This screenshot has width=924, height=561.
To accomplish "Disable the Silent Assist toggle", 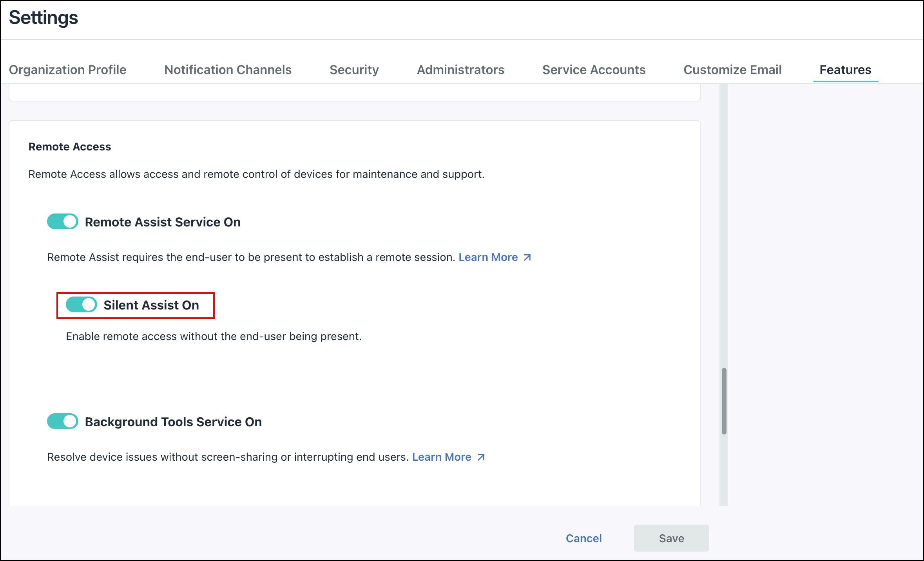I will click(81, 304).
